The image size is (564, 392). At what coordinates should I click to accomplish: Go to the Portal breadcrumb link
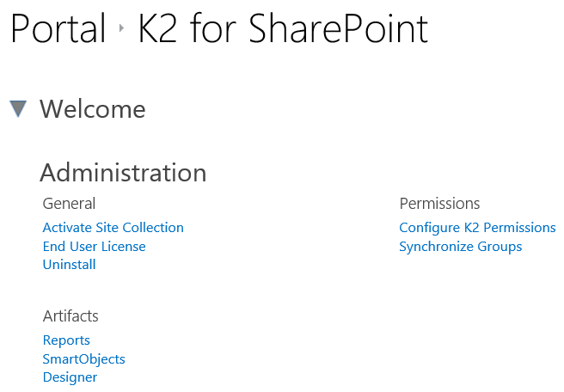pyautogui.click(x=58, y=30)
